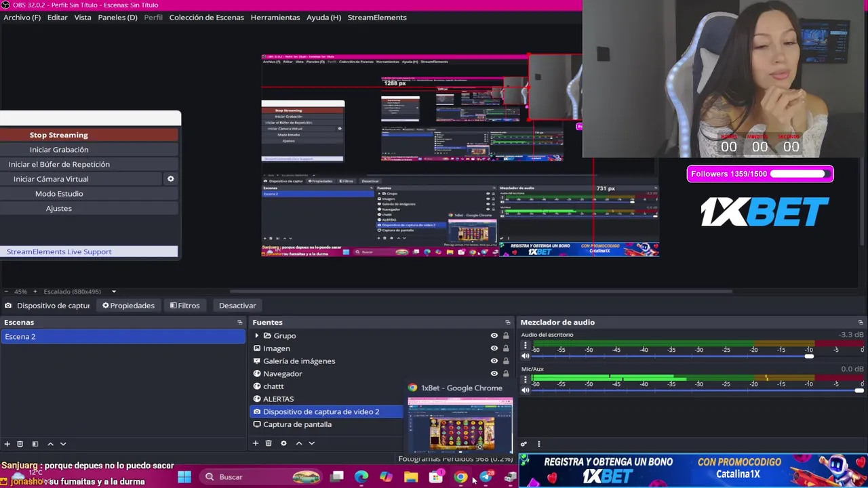Open the StreamElements menu
The width and height of the screenshot is (868, 488).
(377, 17)
